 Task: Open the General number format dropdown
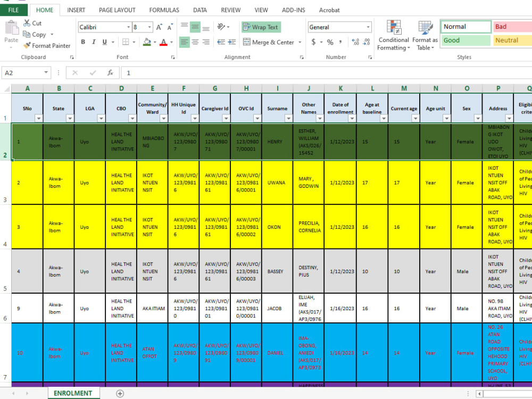(x=368, y=27)
